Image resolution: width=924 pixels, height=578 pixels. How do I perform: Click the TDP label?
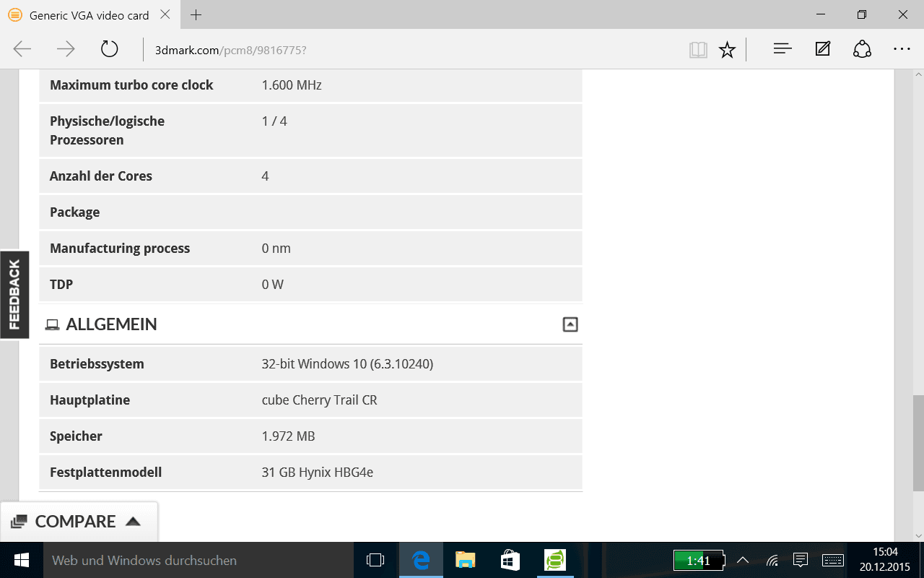61,285
